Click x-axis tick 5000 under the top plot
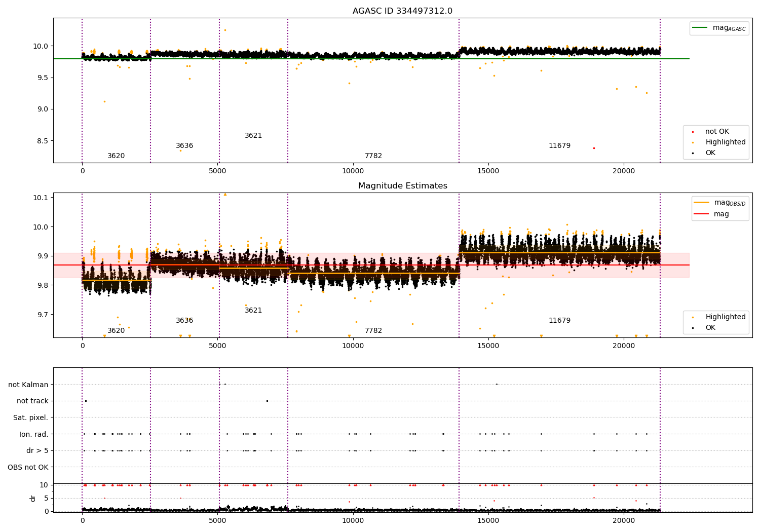Image resolution: width=760 pixels, height=532 pixels. [217, 171]
